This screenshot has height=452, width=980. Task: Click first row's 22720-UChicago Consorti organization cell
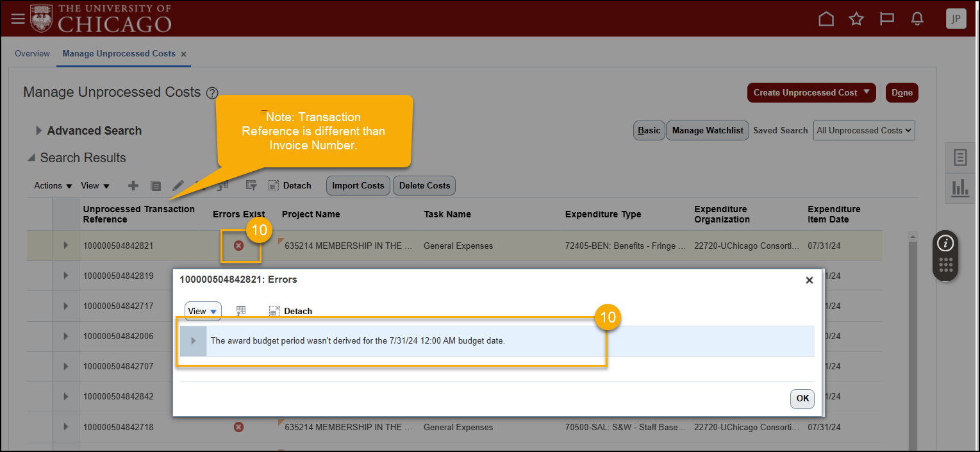click(x=747, y=246)
